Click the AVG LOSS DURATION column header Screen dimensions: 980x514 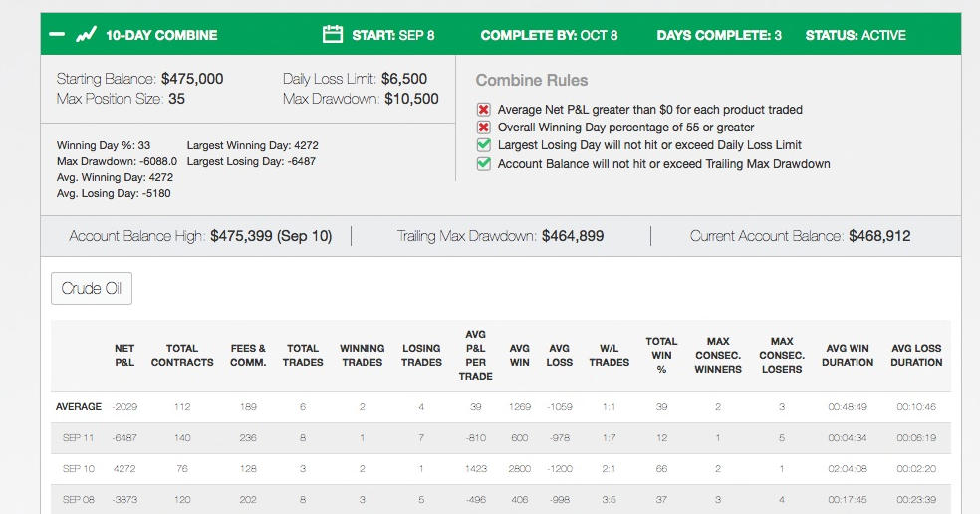pos(916,355)
